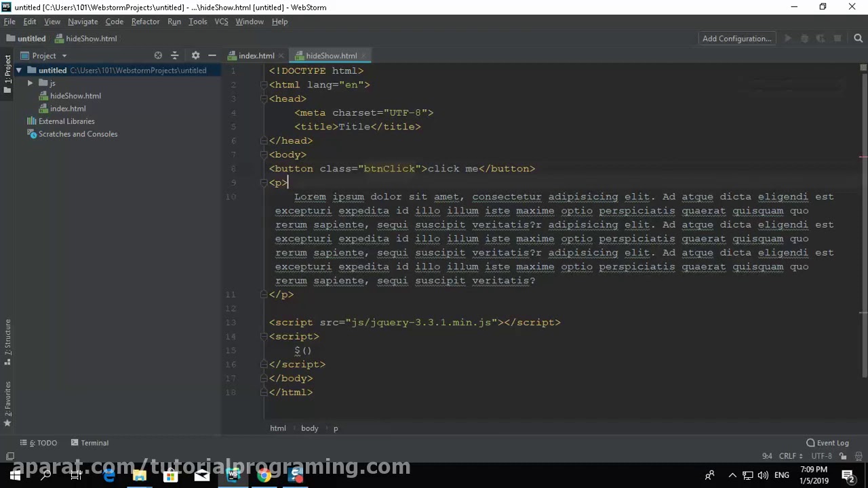
Task: Open the Refactor menu
Action: point(145,22)
